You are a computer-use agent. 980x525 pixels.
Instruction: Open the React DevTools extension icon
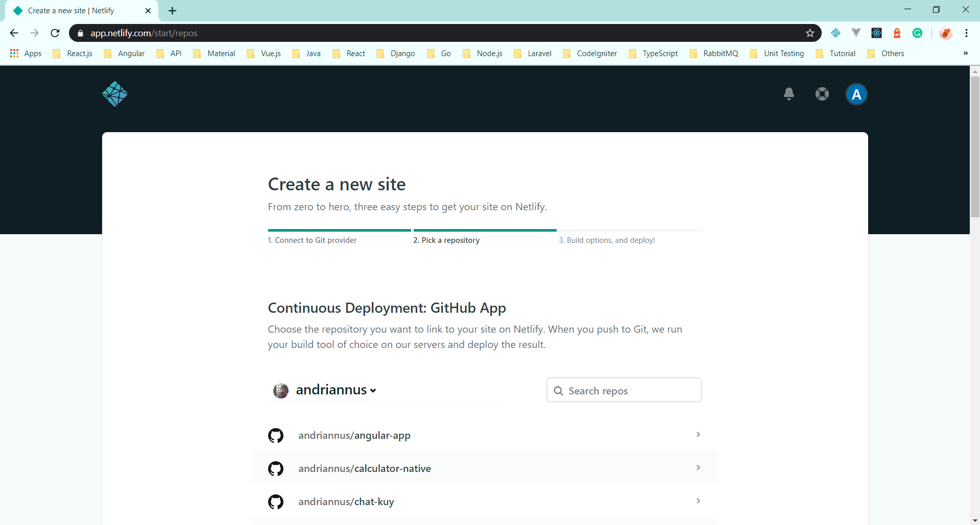coord(877,33)
